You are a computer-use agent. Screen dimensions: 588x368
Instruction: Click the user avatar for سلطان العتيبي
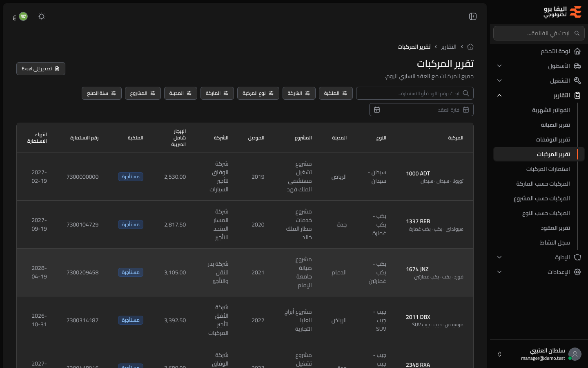575,354
